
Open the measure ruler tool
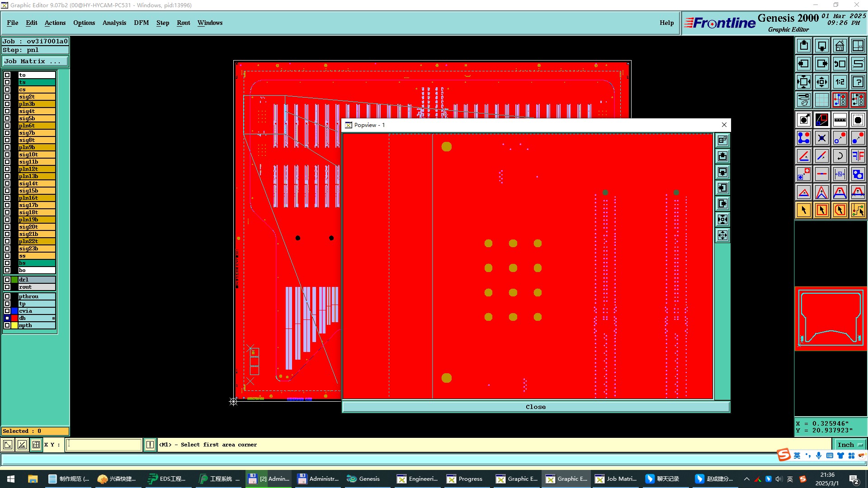click(840, 120)
